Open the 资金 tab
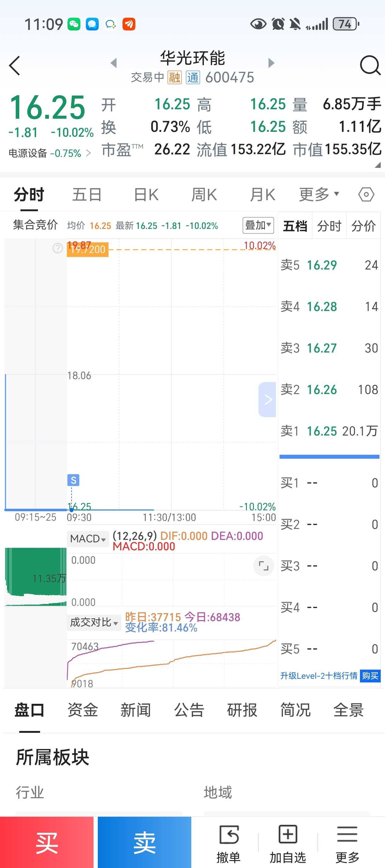Screen dimensions: 385x868 [83, 710]
